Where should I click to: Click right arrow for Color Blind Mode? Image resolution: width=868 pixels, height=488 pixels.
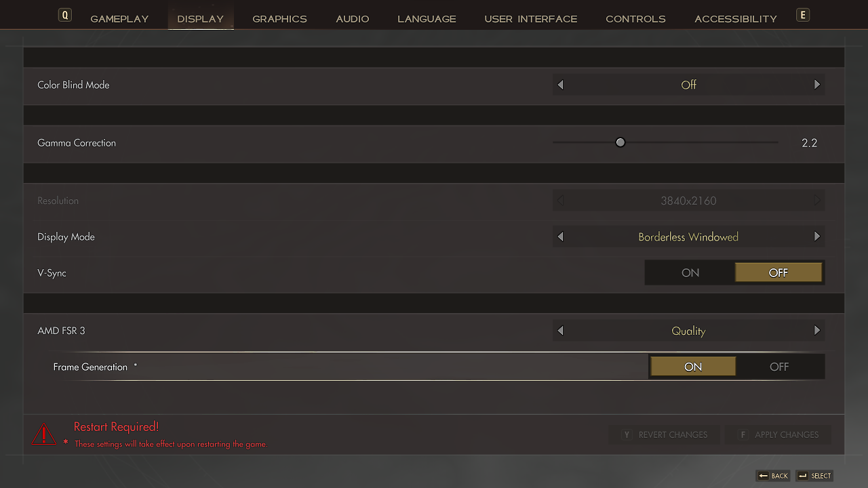pyautogui.click(x=817, y=85)
